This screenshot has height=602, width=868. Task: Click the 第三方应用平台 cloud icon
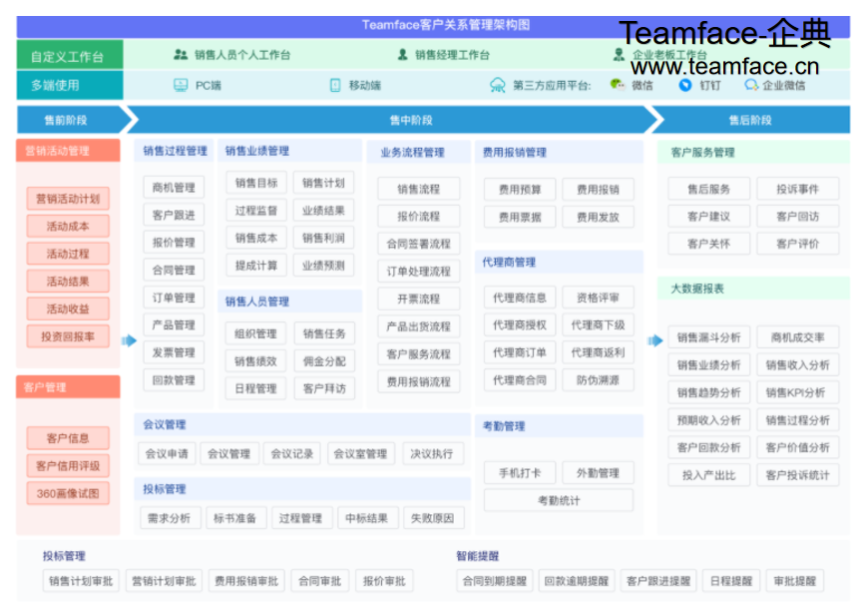[497, 85]
